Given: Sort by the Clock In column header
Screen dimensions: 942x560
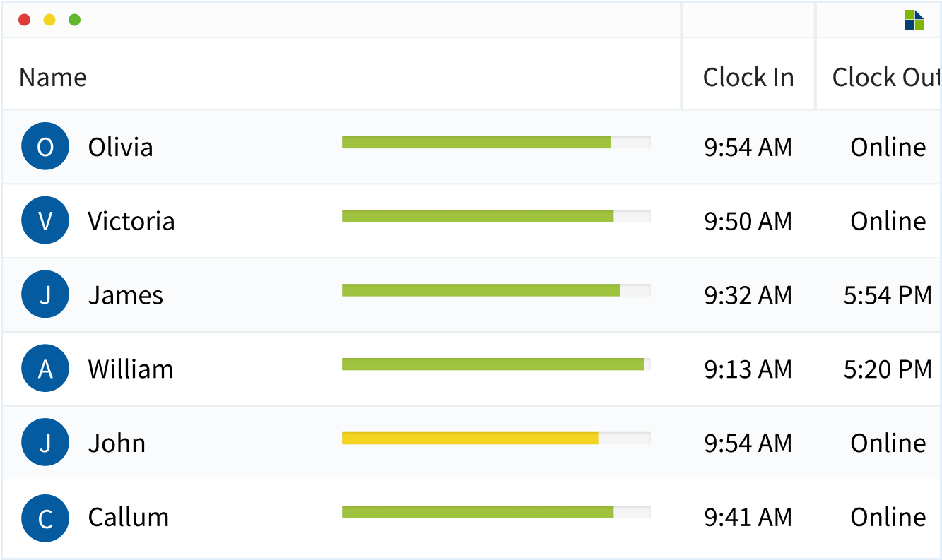Looking at the screenshot, I should point(748,77).
